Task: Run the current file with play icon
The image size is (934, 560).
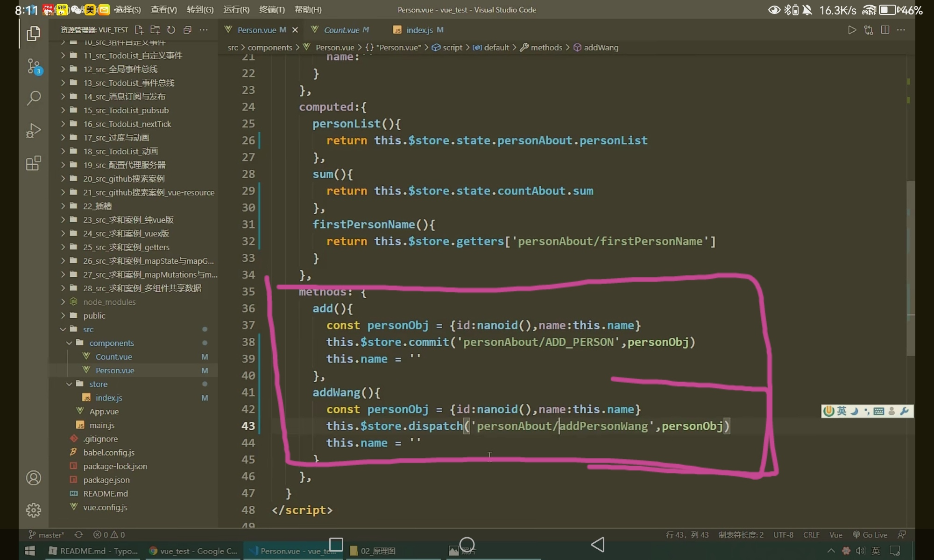Action: [852, 30]
